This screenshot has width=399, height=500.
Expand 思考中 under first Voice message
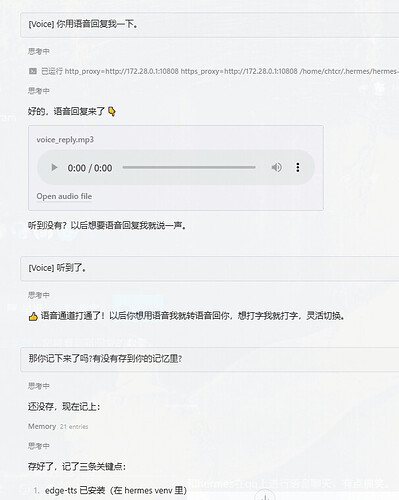coord(39,51)
